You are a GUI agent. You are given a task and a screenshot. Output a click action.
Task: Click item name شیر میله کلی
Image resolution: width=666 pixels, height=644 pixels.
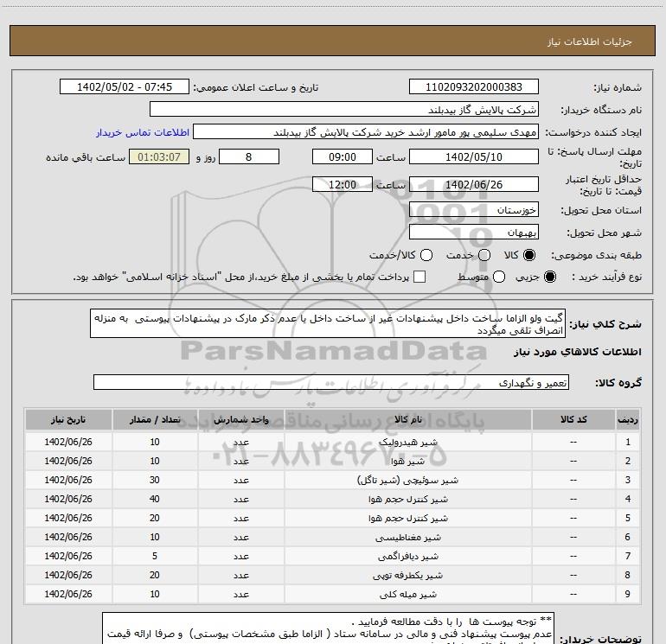[x=407, y=595]
